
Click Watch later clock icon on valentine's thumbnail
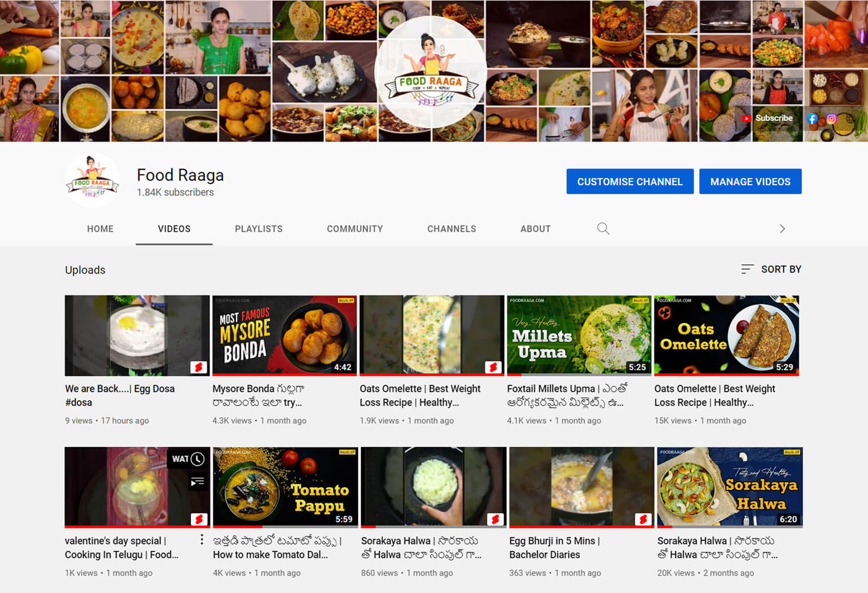197,459
